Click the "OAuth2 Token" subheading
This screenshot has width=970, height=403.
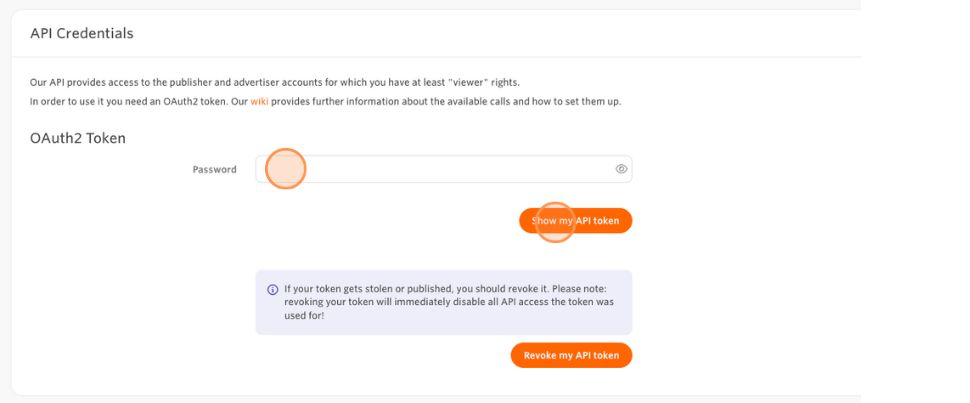[x=78, y=138]
